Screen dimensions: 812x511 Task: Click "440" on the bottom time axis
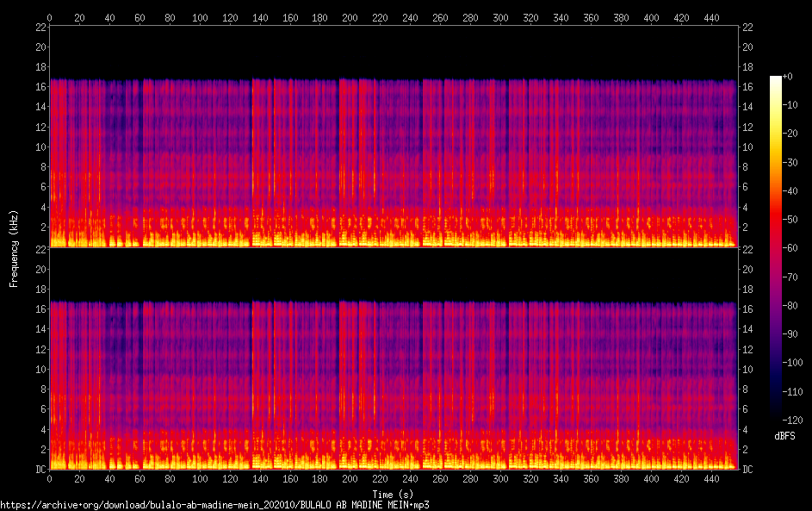pos(711,479)
